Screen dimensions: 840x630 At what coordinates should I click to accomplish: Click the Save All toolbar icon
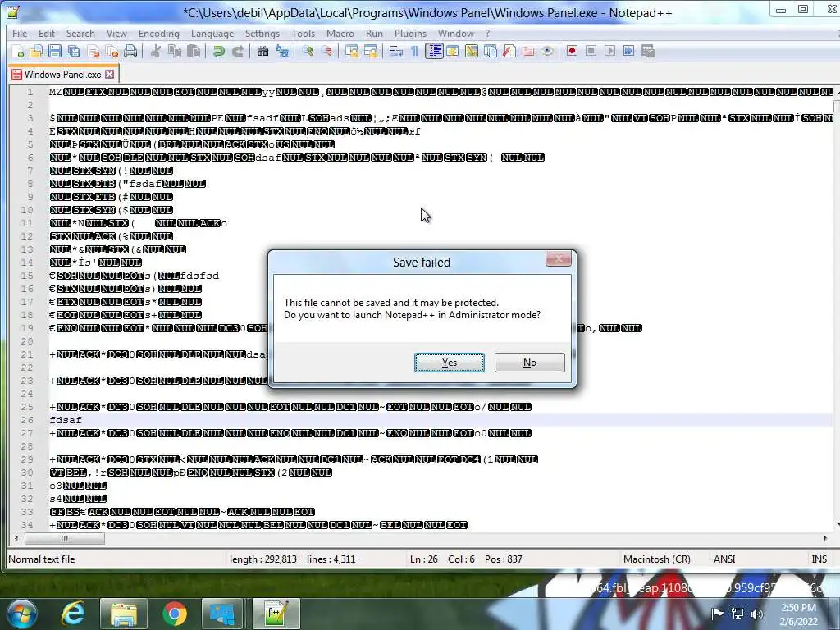pos(74,52)
